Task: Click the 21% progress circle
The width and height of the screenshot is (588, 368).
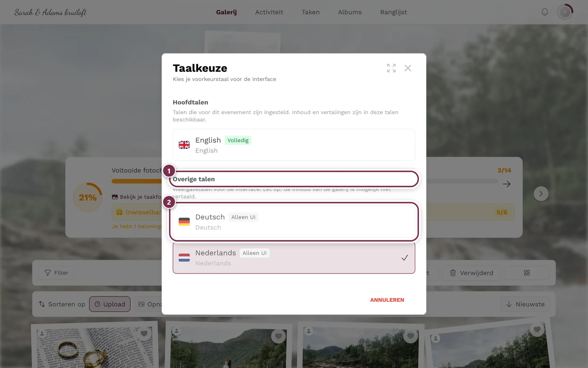Action: [88, 197]
